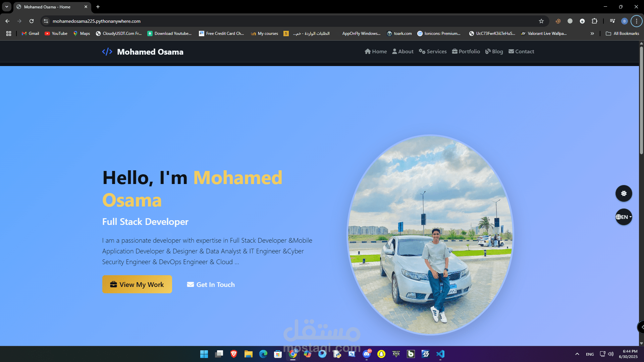Click the View My Work button
The width and height of the screenshot is (644, 362).
[137, 284]
